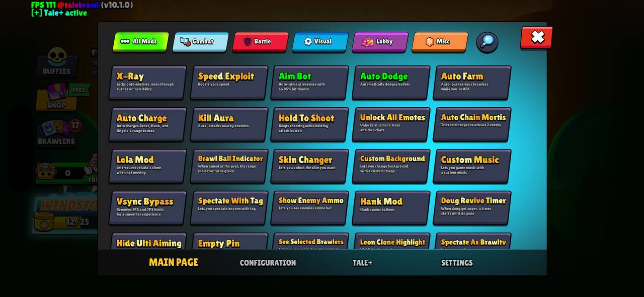The width and height of the screenshot is (644, 297).
Task: Open the Brawlers icon in lobby
Action: pos(56,133)
